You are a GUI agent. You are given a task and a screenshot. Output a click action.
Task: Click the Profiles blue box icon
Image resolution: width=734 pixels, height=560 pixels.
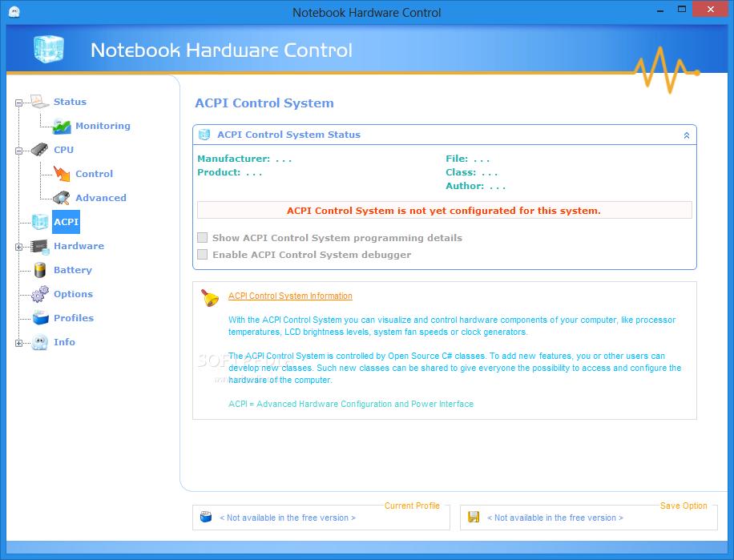coord(41,318)
